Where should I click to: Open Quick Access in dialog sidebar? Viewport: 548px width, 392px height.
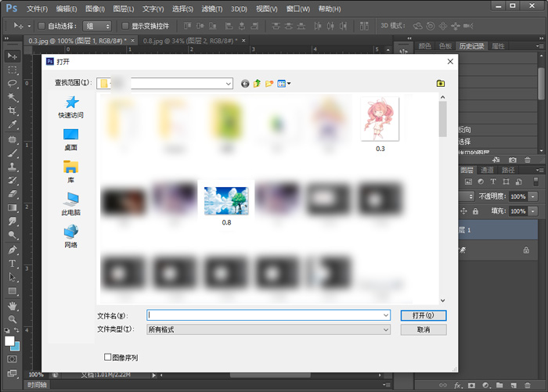71,107
